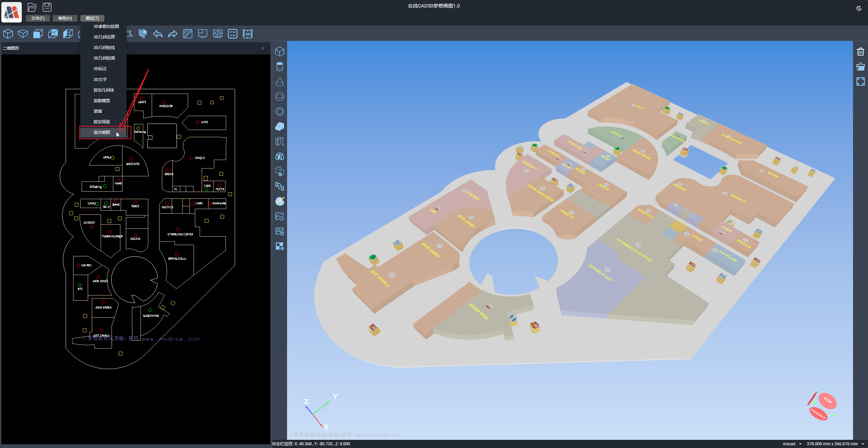868x448 pixels.
Task: Select 室内地图 menu entry
Action: tap(102, 132)
